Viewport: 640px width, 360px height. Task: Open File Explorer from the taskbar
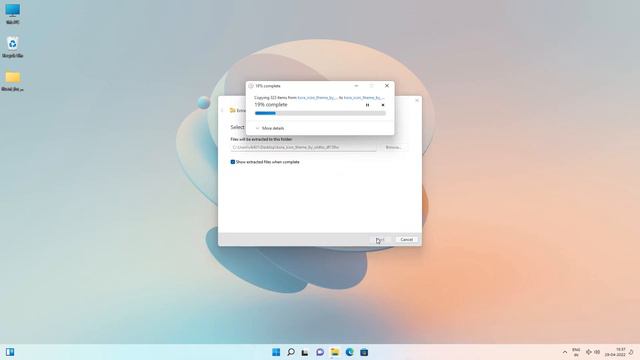(x=335, y=352)
